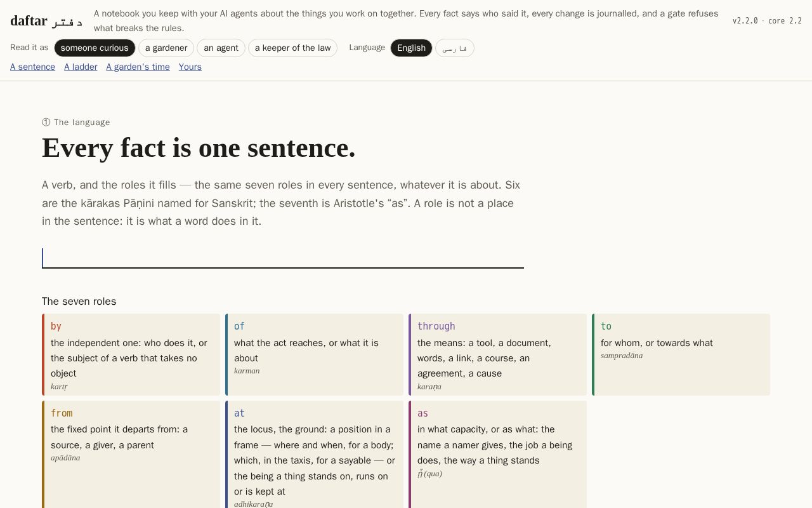Open the 'Yours' link
The height and width of the screenshot is (508, 812).
point(190,67)
